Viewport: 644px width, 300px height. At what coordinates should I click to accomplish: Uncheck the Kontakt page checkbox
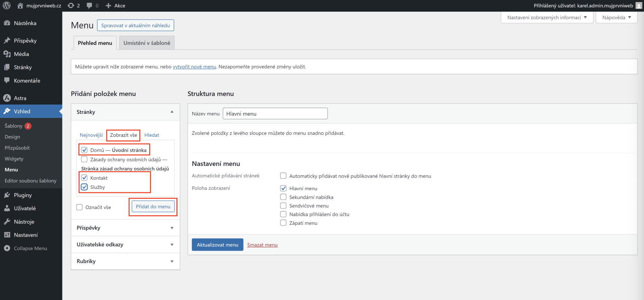[x=85, y=178]
